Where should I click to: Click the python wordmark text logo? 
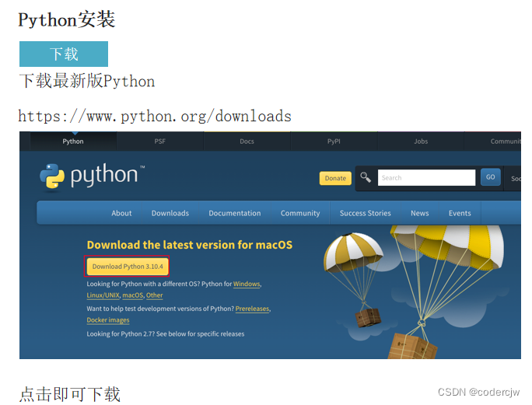tap(104, 175)
